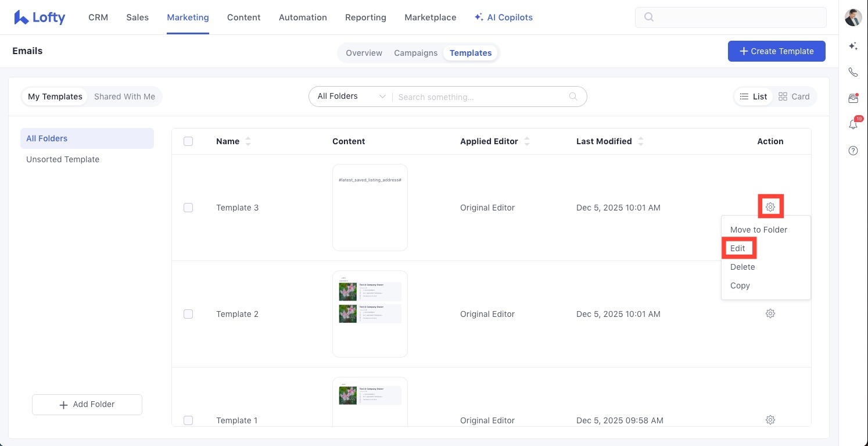Click the template search input field
The height and width of the screenshot is (446, 868).
tap(481, 97)
